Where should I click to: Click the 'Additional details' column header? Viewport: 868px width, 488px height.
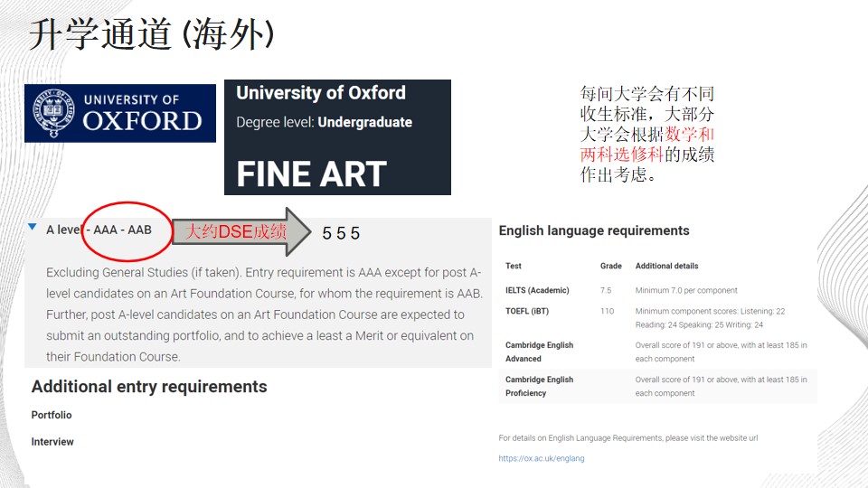(666, 266)
